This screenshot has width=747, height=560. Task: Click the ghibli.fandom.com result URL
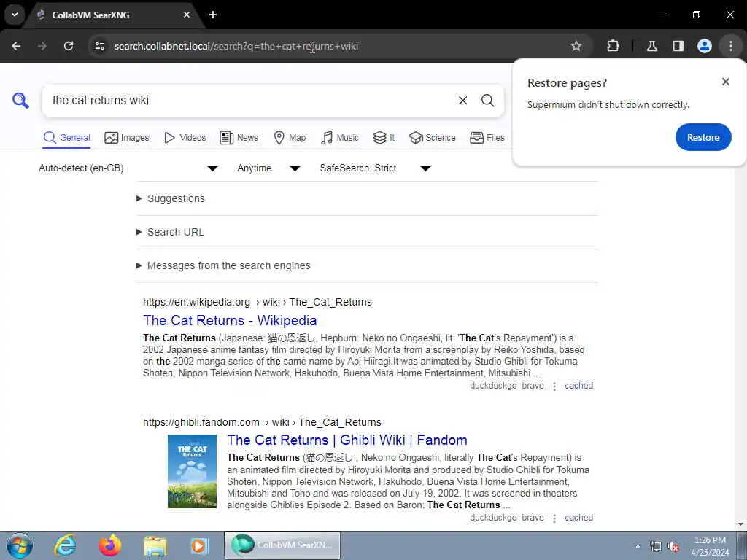[x=262, y=422]
